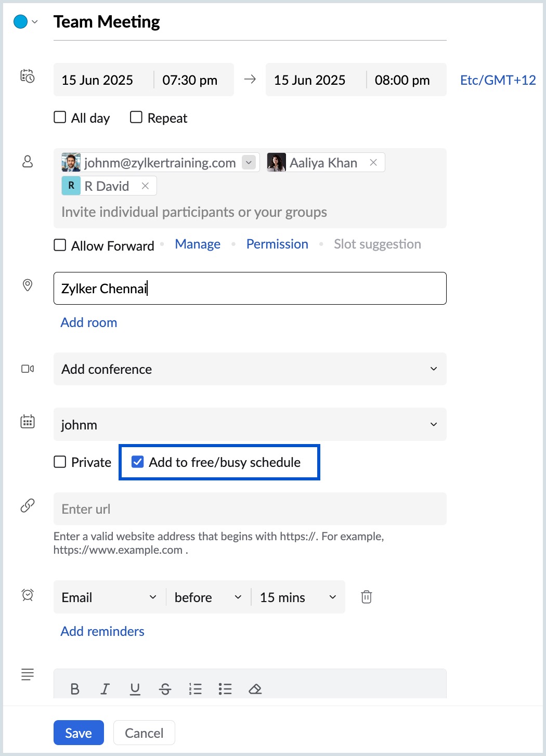
Task: Insert a numbered list
Action: click(x=196, y=689)
